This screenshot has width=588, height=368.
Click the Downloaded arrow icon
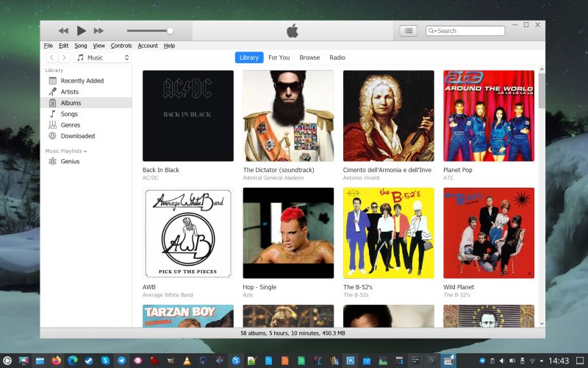pyautogui.click(x=52, y=136)
